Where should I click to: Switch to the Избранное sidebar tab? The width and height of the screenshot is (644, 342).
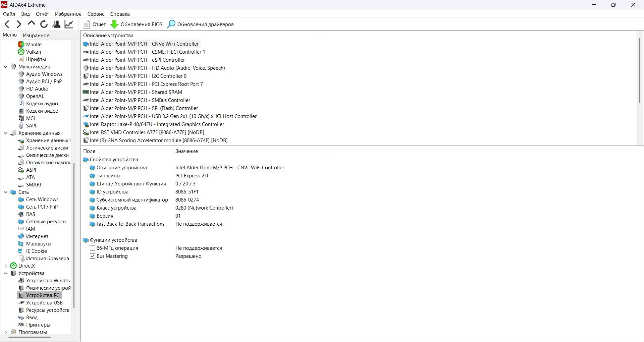coord(36,35)
